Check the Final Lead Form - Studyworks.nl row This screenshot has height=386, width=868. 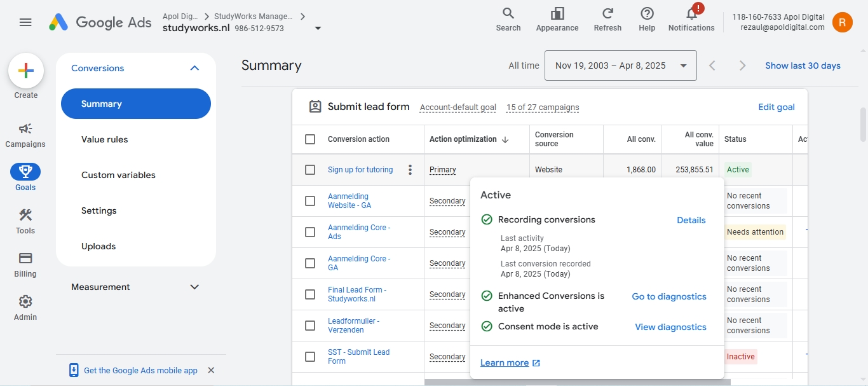tap(310, 294)
